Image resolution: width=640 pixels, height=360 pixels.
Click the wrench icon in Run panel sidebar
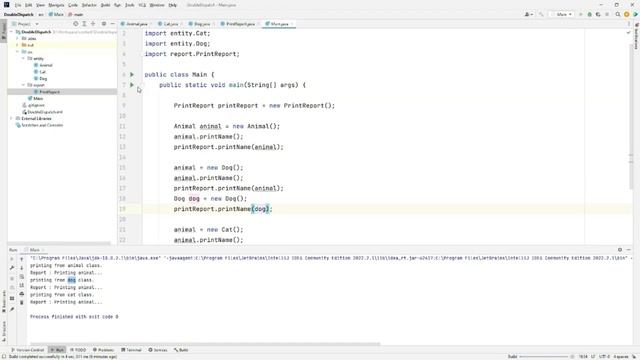12,268
